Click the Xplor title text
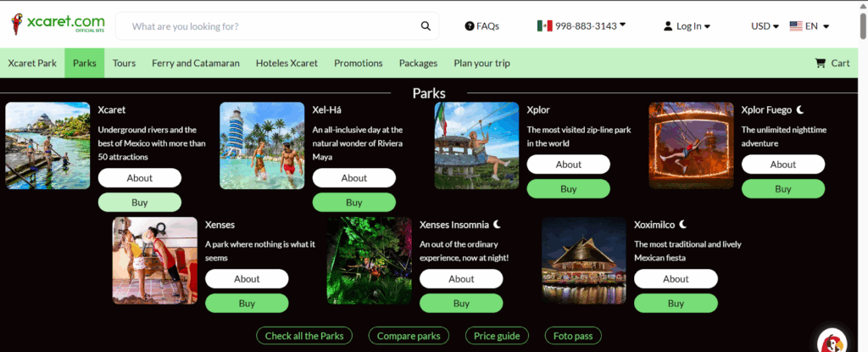The width and height of the screenshot is (868, 352). click(538, 109)
